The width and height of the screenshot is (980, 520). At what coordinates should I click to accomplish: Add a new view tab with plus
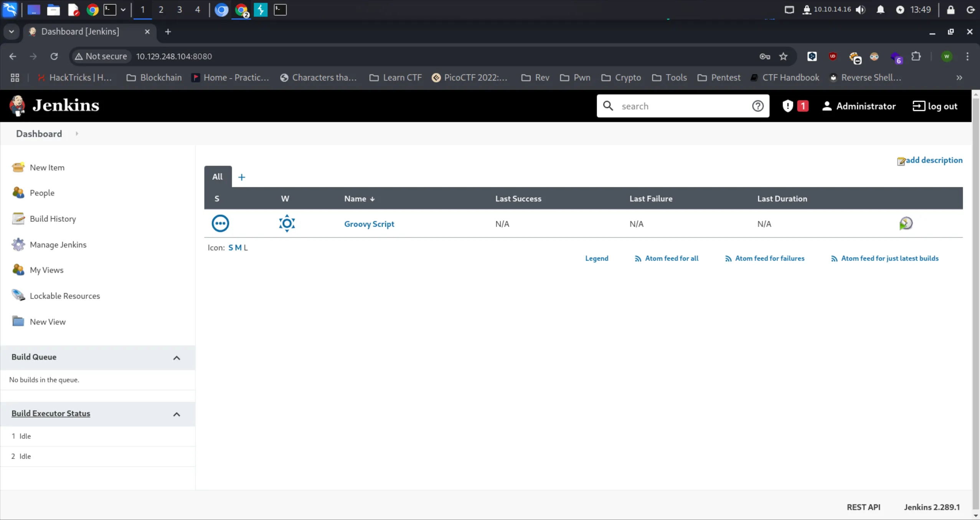[241, 177]
